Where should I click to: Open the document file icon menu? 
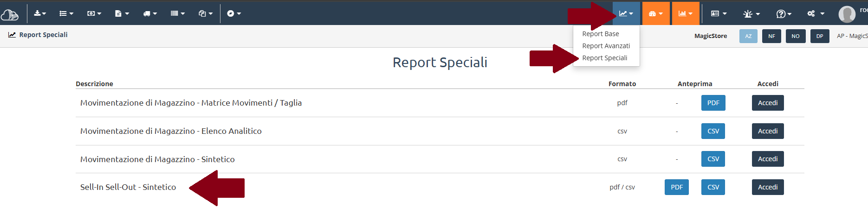pos(122,13)
